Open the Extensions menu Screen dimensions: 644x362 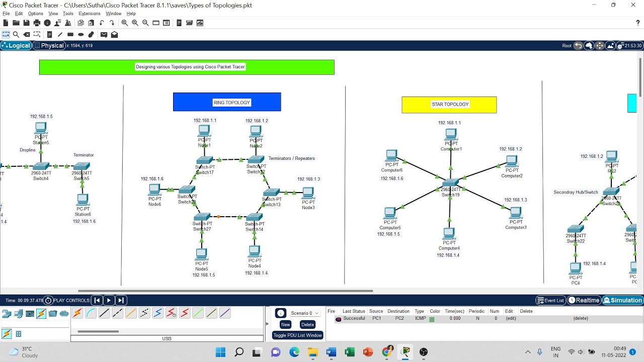point(90,14)
